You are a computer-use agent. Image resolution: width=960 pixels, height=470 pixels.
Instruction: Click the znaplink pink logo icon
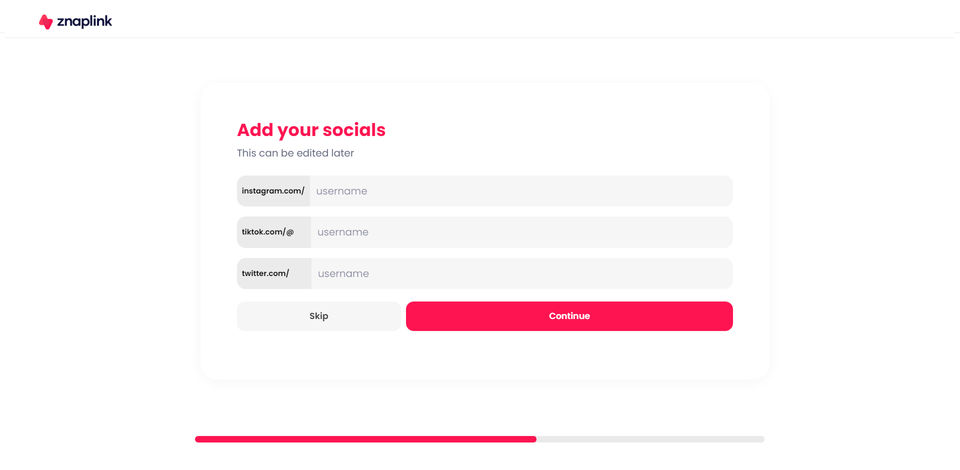point(45,22)
